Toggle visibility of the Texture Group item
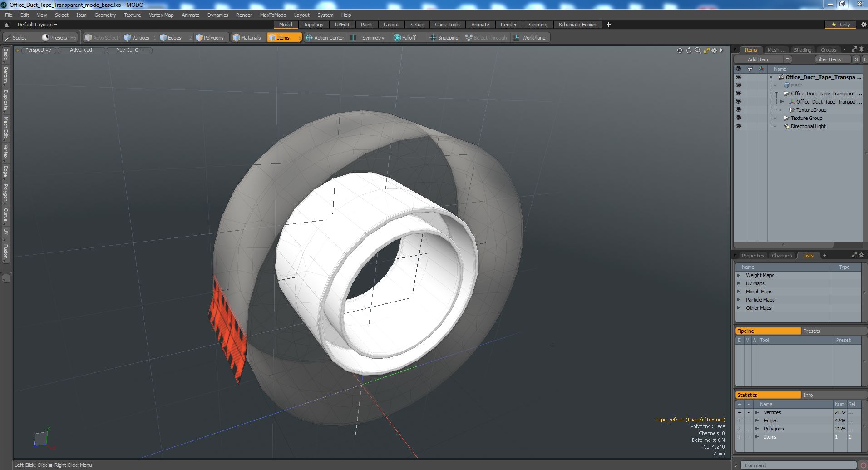Image resolution: width=868 pixels, height=470 pixels. [738, 118]
